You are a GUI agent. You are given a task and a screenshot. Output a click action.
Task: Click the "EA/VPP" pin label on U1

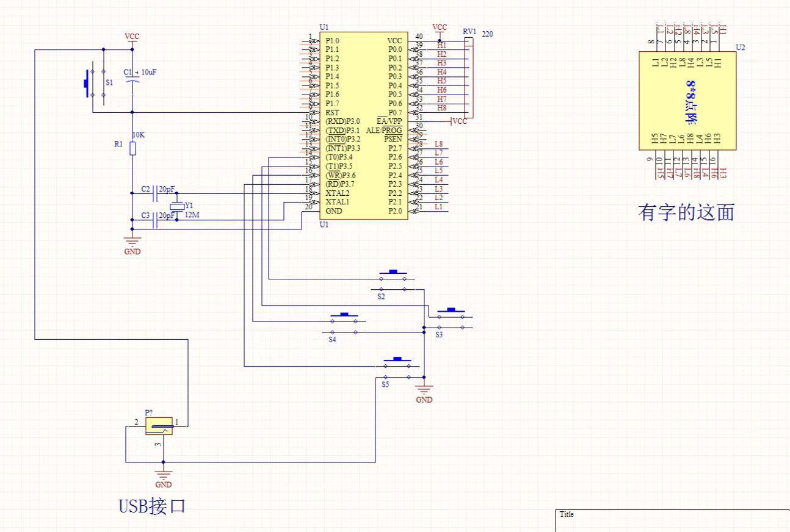tap(389, 121)
